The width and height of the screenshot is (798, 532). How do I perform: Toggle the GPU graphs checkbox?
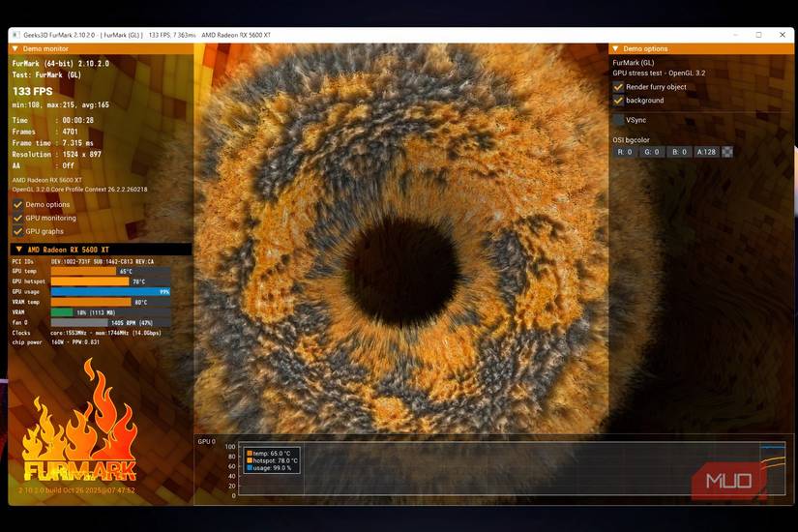point(17,231)
